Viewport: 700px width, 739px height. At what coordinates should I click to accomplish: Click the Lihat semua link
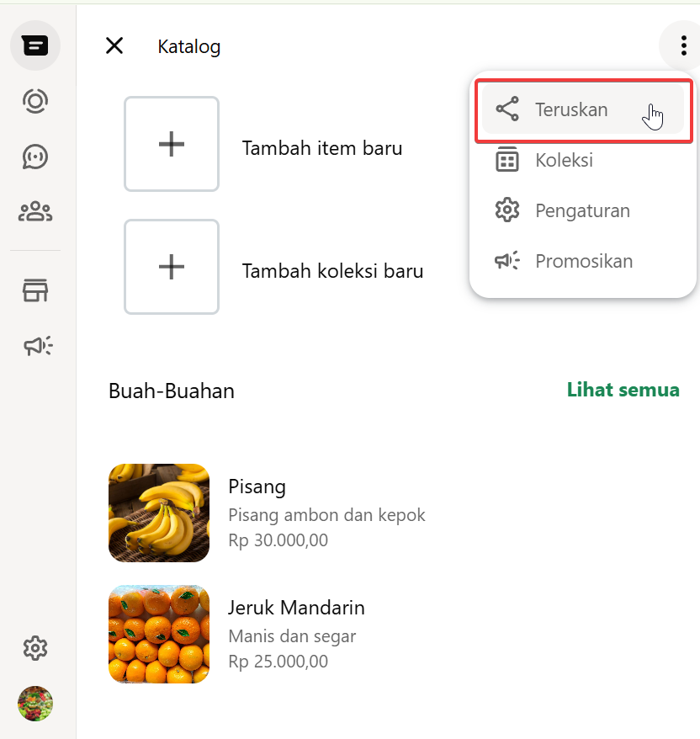(x=623, y=390)
